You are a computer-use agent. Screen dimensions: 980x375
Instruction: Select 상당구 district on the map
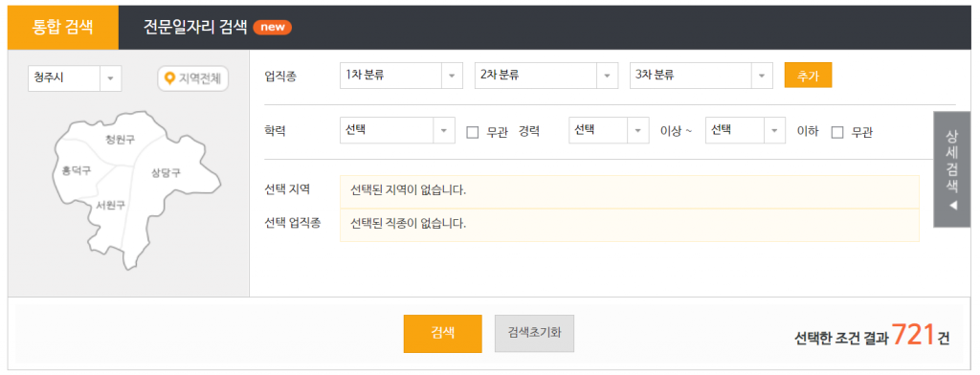click(166, 173)
